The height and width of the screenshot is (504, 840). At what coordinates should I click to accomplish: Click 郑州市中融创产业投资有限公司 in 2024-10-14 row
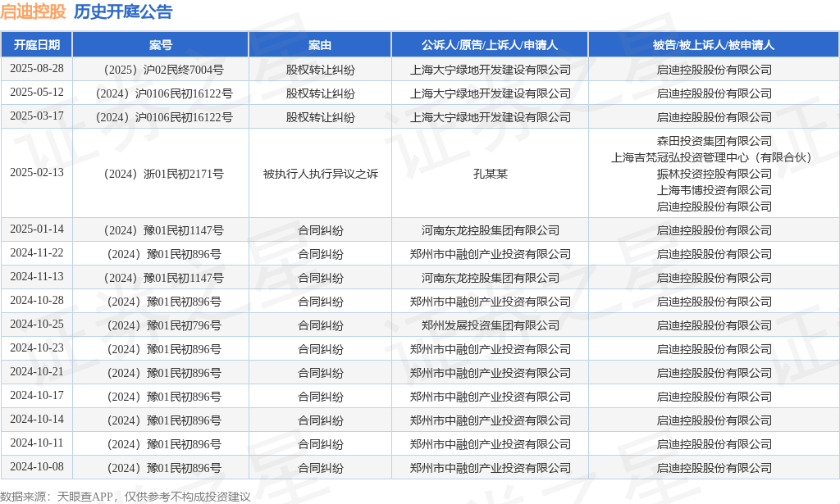[x=490, y=420]
